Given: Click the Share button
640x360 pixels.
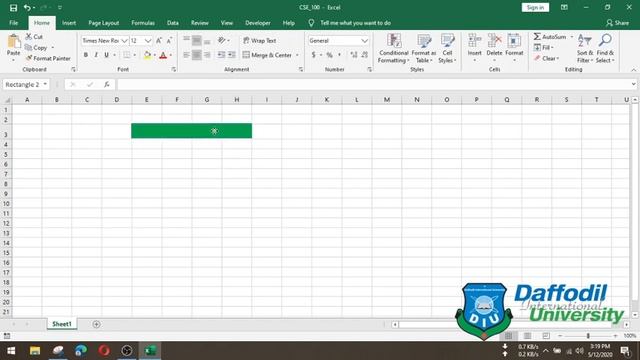Looking at the screenshot, I should tap(618, 23).
